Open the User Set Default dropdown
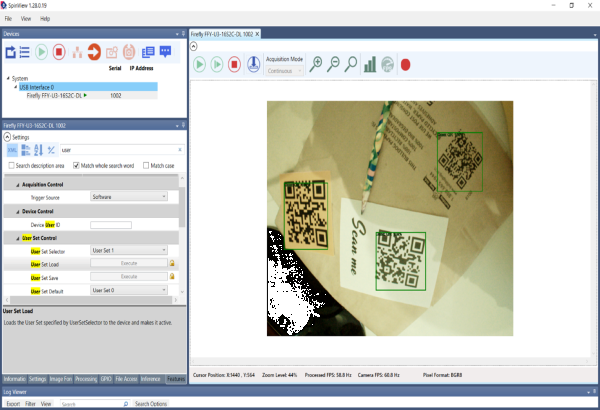600x410 pixels. [x=129, y=290]
